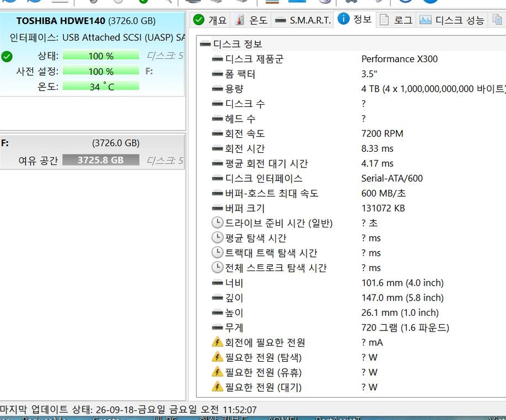Image resolution: width=506 pixels, height=420 pixels.
Task: Select the 회전에 필요한 전원 label
Action: point(265,343)
